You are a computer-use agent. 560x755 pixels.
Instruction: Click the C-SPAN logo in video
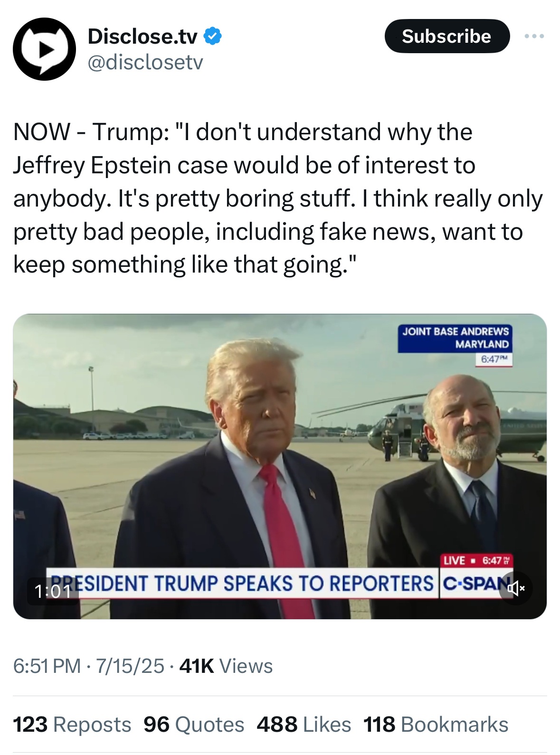(x=475, y=583)
